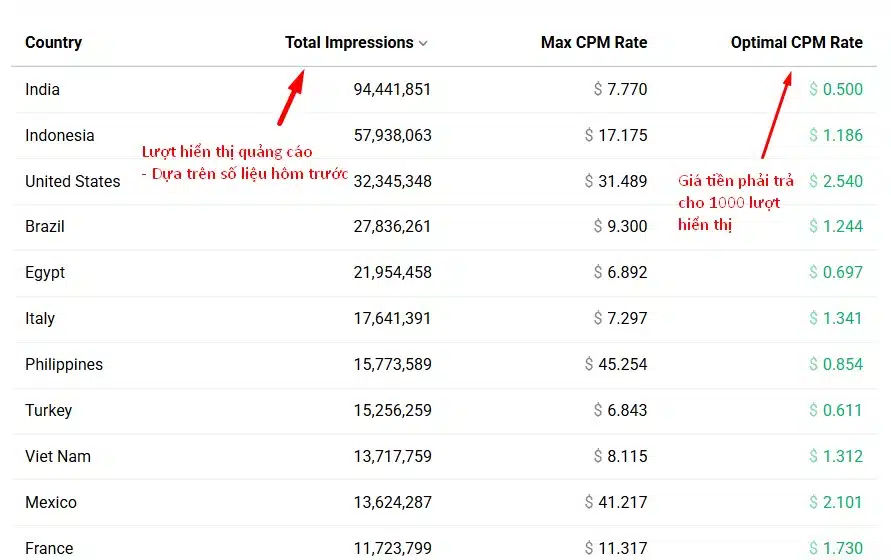
Task: Click Indonesia in the Country column
Action: pyautogui.click(x=59, y=136)
